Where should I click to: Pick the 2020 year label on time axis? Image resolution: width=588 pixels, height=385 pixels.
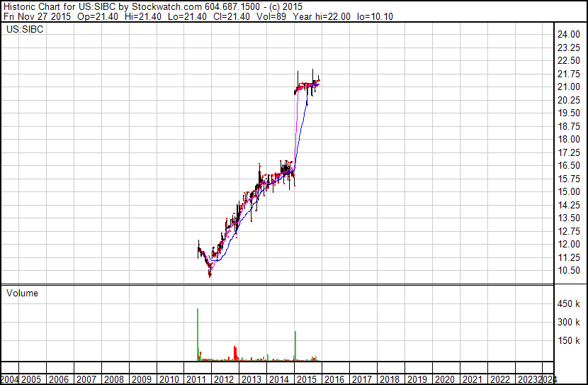444,379
